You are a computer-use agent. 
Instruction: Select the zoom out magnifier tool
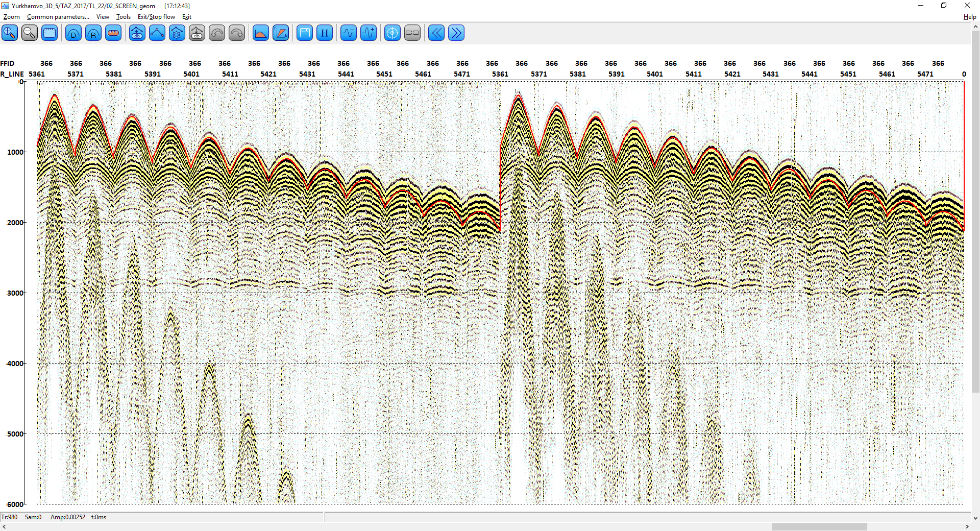pos(30,33)
